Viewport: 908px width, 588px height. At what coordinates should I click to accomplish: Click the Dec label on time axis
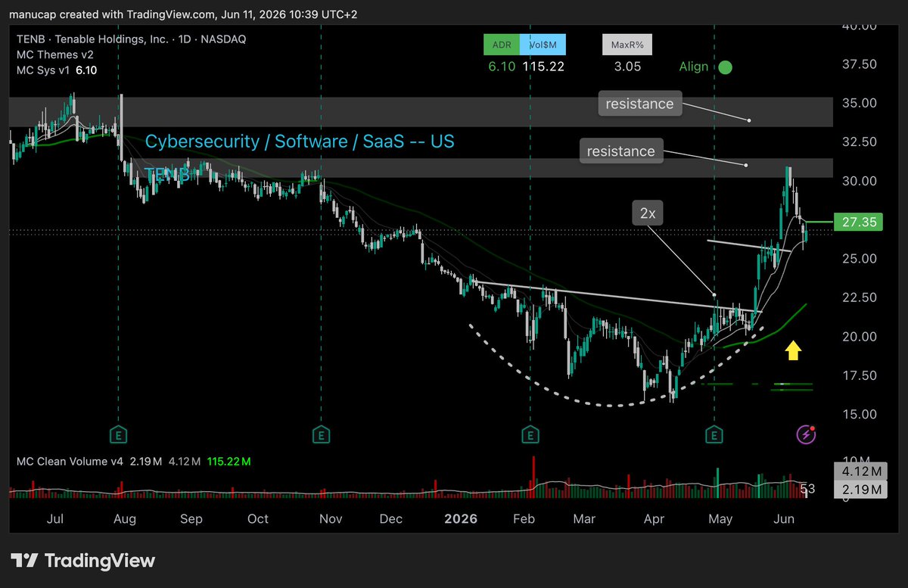390,519
